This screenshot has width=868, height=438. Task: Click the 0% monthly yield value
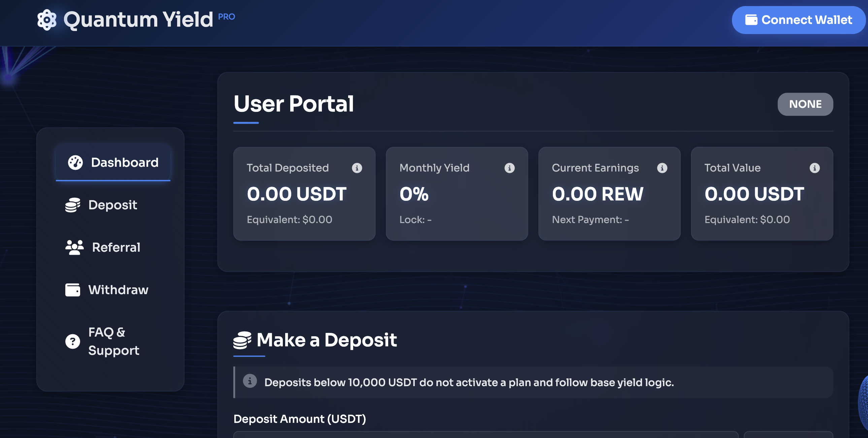[x=414, y=194]
